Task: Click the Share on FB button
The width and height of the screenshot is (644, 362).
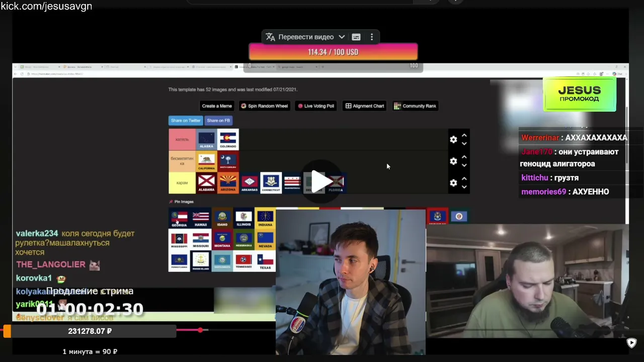Action: [218, 121]
